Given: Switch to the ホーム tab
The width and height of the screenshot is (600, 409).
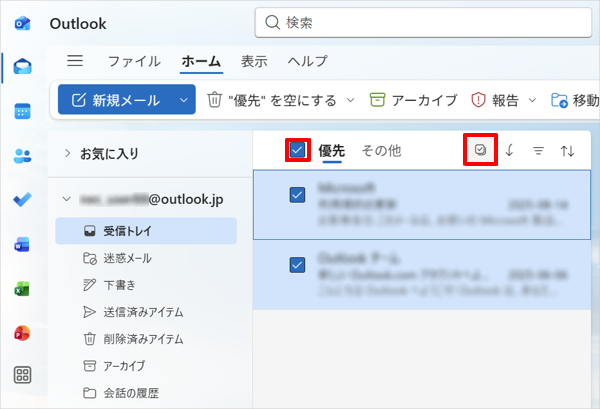Looking at the screenshot, I should (201, 61).
